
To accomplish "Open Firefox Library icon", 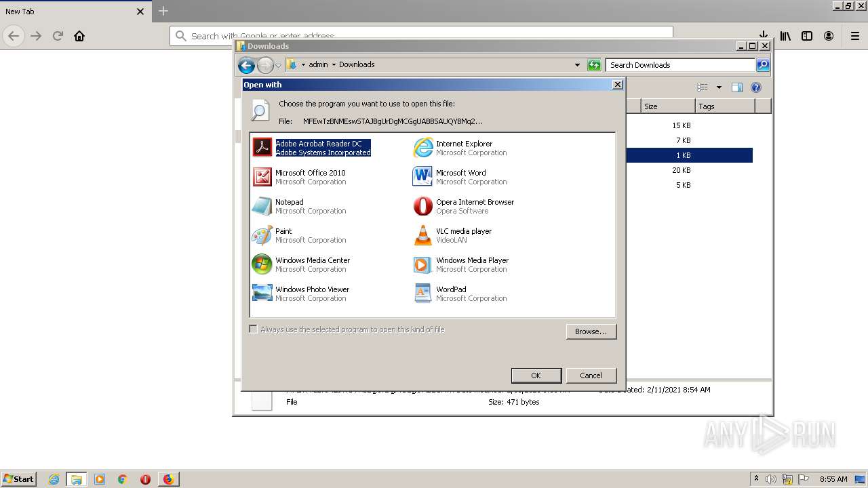I will (785, 36).
